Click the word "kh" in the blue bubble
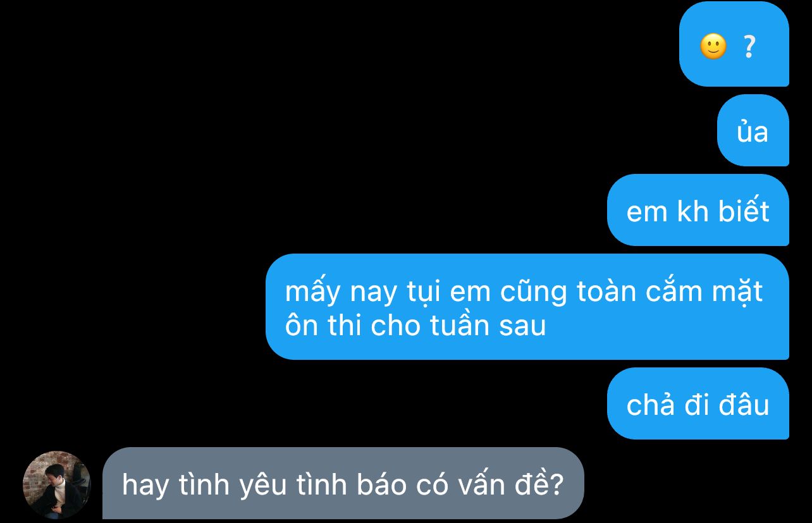Image resolution: width=812 pixels, height=523 pixels. (x=693, y=211)
